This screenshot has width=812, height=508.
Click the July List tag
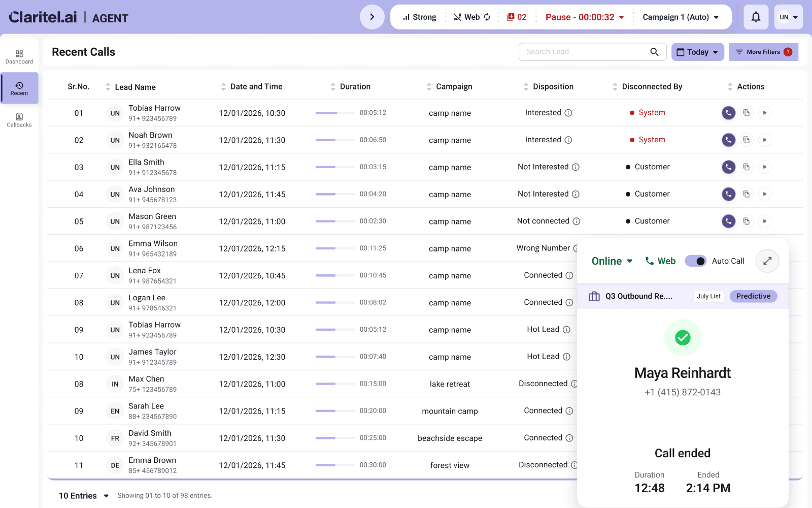708,296
